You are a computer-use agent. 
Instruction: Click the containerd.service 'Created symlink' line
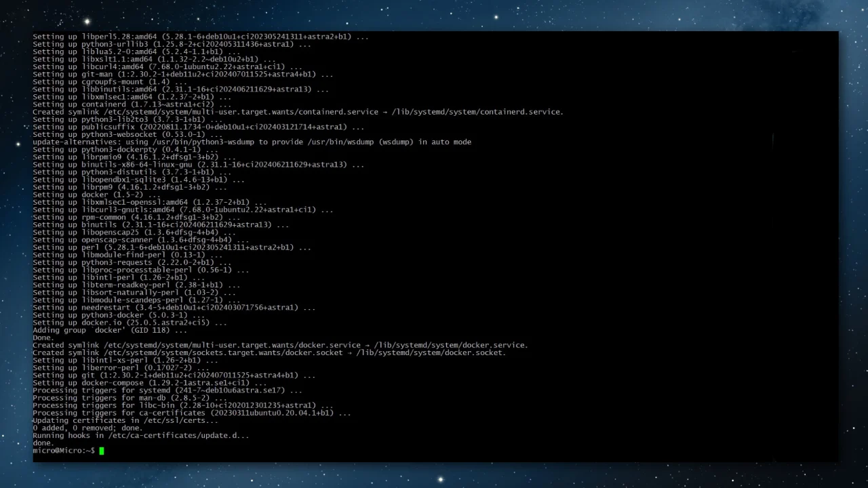(298, 112)
